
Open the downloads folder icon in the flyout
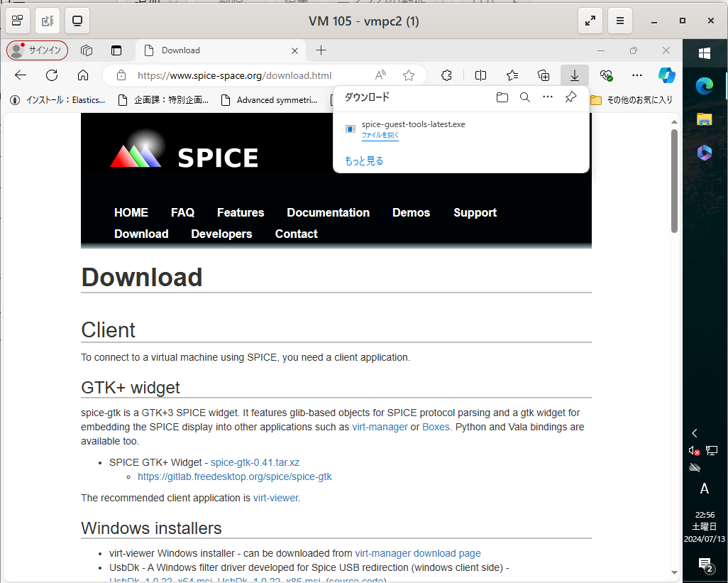tap(502, 97)
